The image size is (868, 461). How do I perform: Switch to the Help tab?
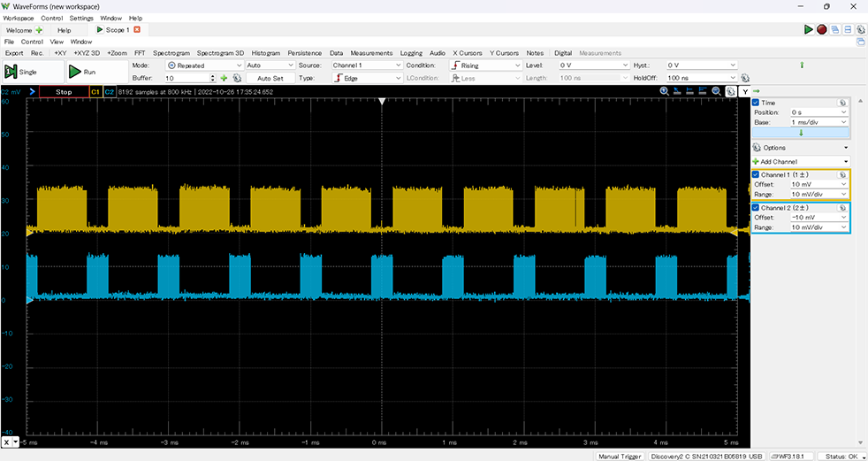click(65, 30)
